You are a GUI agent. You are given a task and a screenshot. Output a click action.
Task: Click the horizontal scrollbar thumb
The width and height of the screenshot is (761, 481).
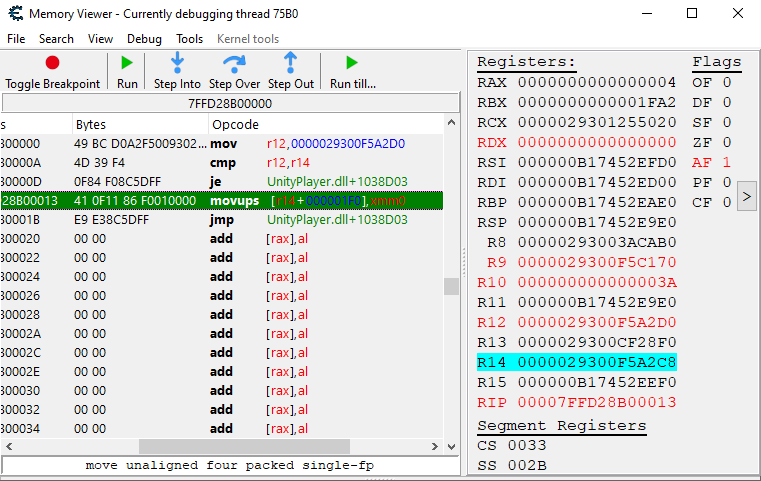[x=244, y=446]
